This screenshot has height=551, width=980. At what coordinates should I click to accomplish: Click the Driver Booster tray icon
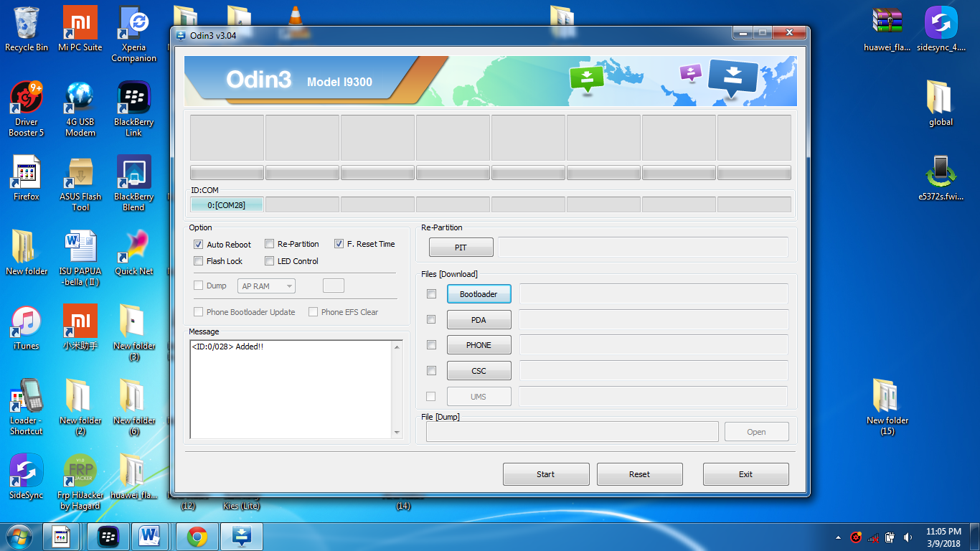[856, 537]
